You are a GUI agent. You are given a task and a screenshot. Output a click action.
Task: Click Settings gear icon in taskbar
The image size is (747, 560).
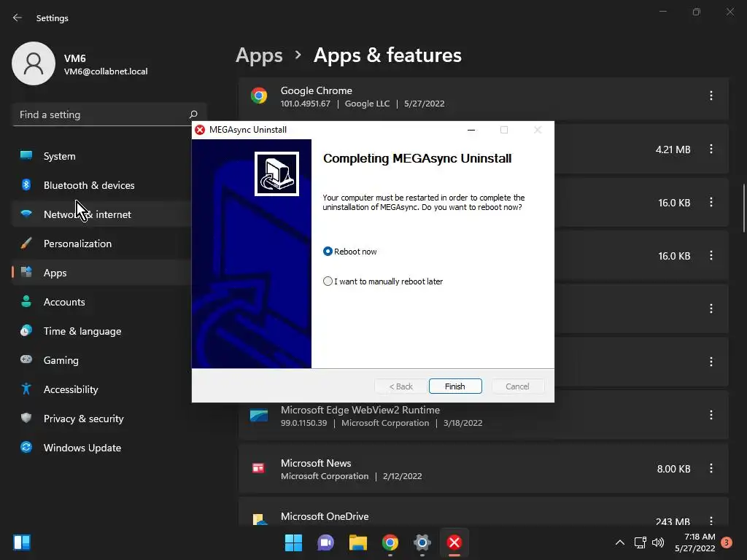(422, 542)
